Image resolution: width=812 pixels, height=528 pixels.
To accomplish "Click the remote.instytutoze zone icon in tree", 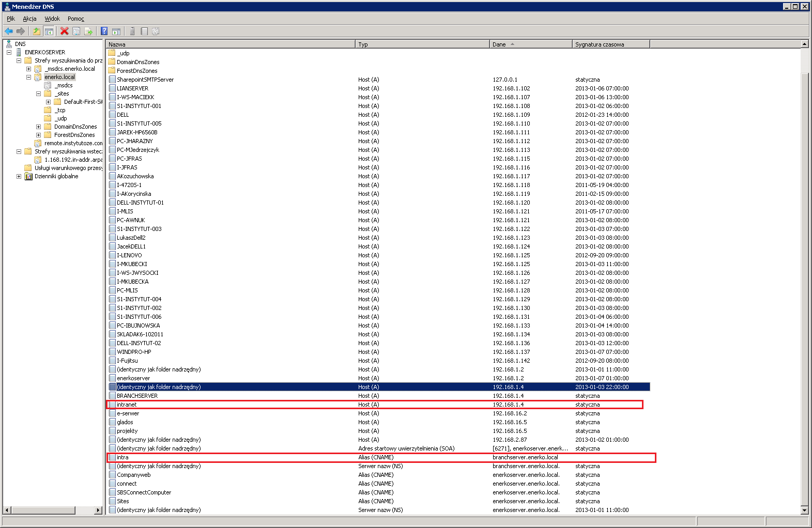I will pyautogui.click(x=38, y=143).
